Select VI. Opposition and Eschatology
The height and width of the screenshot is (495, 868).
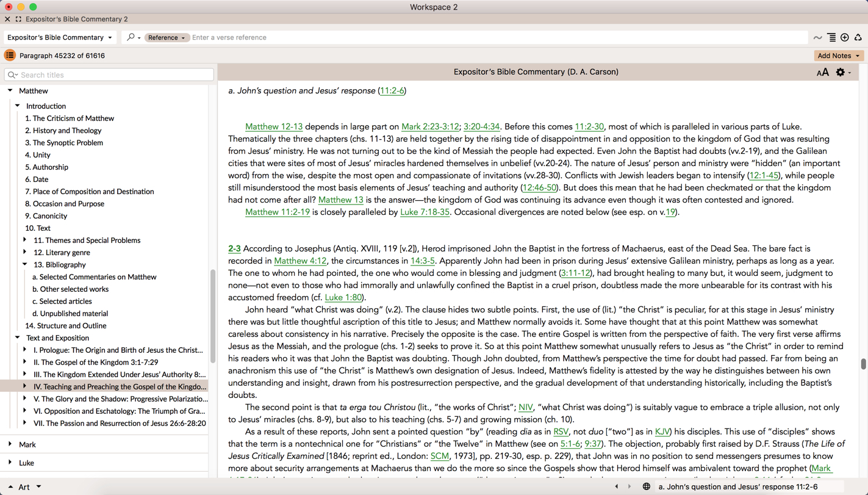[120, 411]
